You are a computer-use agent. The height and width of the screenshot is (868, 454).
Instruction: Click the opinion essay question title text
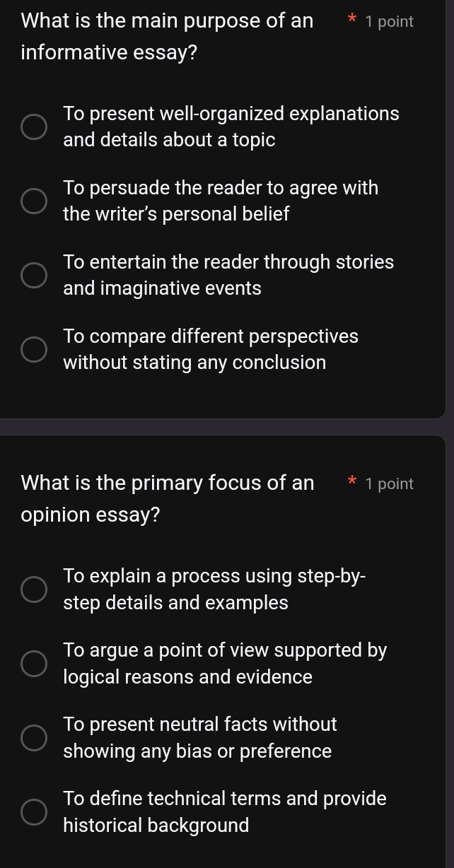168,499
